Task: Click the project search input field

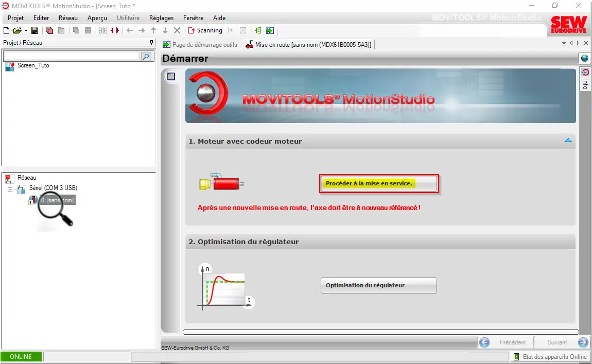Action: point(72,56)
